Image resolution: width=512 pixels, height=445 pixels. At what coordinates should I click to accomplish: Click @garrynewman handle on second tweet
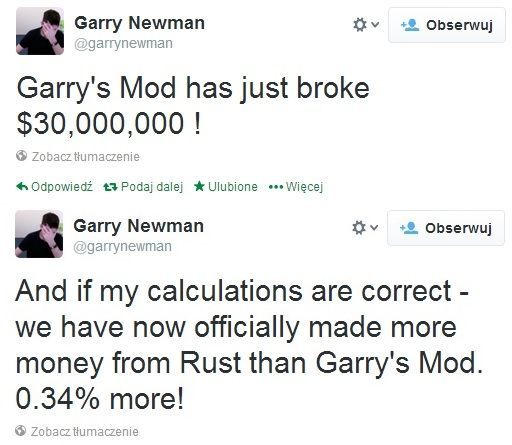122,247
